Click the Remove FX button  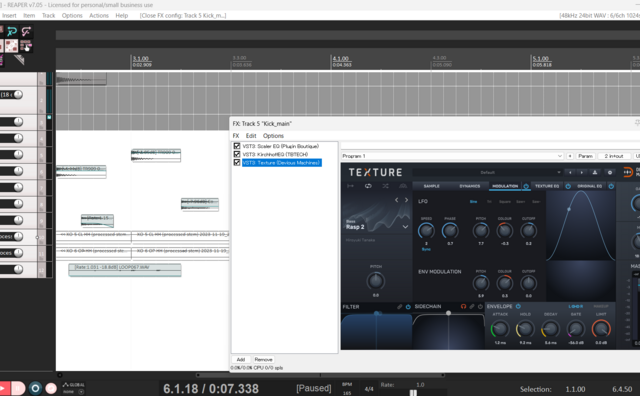263,360
